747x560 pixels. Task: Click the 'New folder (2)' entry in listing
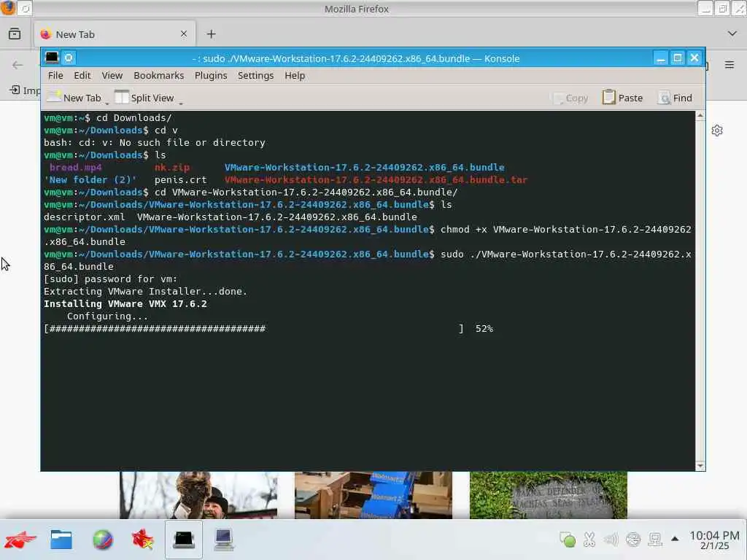[x=90, y=180]
